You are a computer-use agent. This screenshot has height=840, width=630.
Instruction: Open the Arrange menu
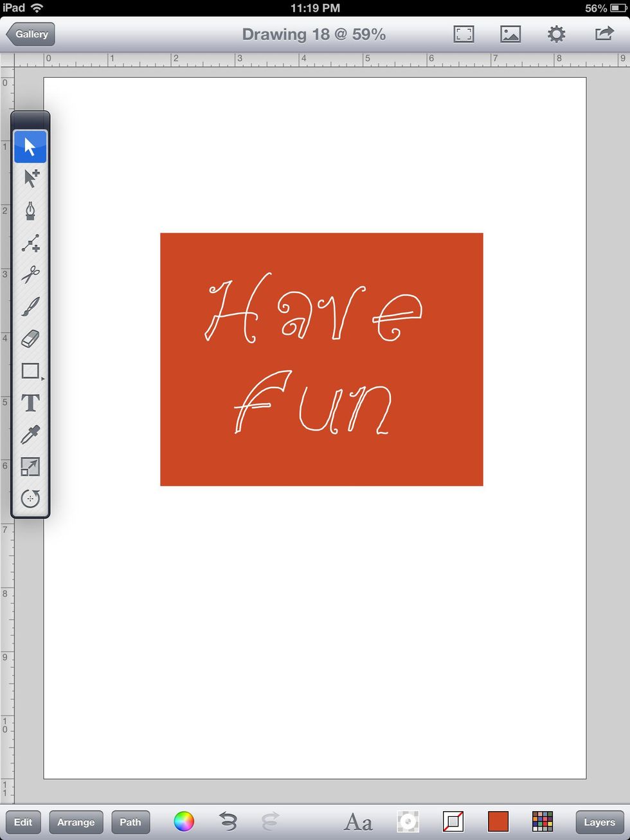coord(76,822)
